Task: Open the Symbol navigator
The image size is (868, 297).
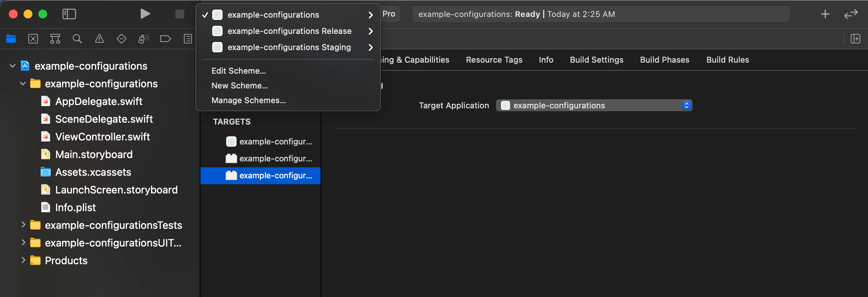Action: tap(55, 39)
